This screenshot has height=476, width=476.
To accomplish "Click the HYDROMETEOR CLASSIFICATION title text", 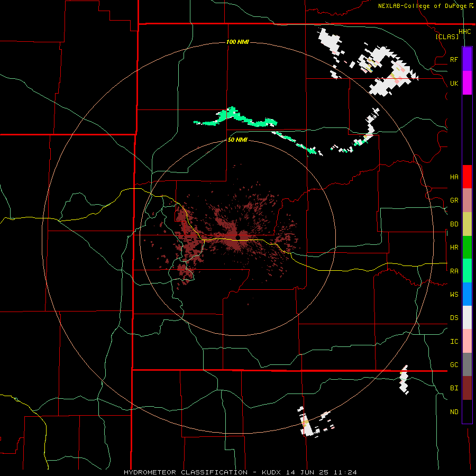I will (x=186, y=472).
